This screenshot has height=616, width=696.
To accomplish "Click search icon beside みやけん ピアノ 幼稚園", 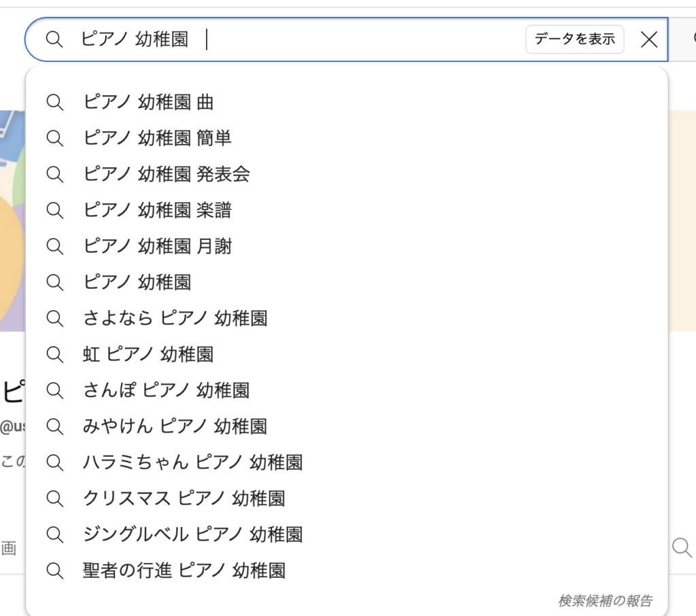I will click(x=54, y=426).
